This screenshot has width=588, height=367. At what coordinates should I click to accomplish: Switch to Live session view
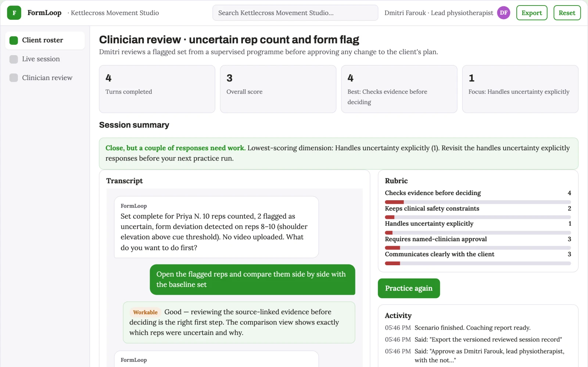[45, 59]
